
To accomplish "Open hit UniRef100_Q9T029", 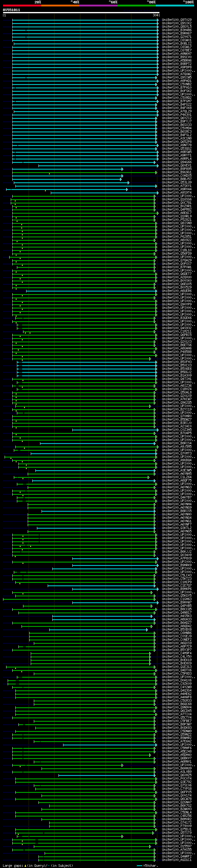I will pyautogui.click(x=176, y=20).
